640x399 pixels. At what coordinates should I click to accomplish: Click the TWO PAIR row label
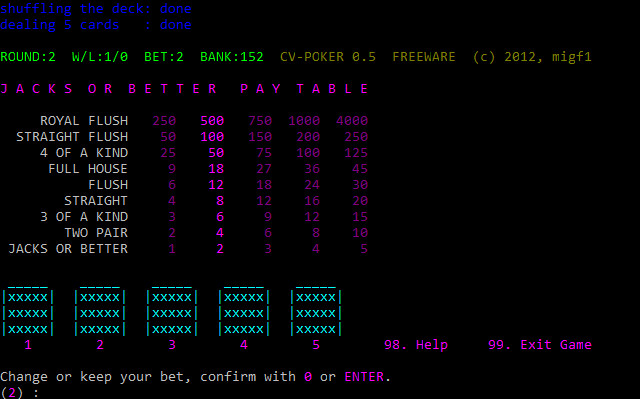pyautogui.click(x=96, y=233)
